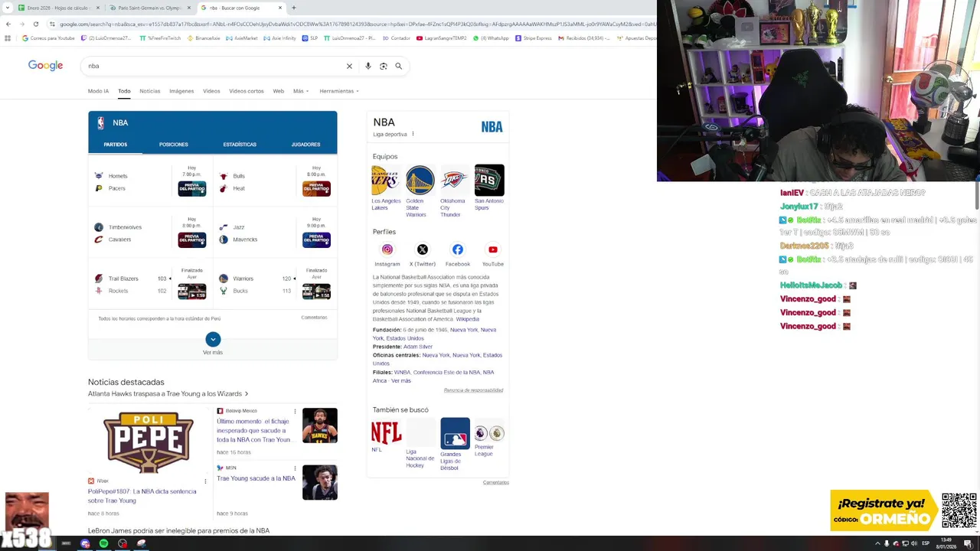The height and width of the screenshot is (551, 980).
Task: Click the magnifier search icon
Action: [398, 66]
